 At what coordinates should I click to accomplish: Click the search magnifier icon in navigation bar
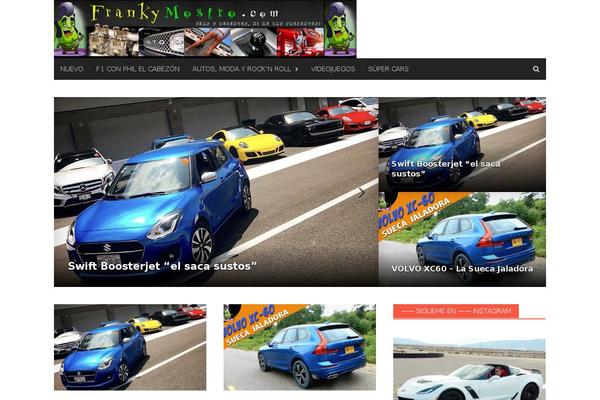click(536, 69)
